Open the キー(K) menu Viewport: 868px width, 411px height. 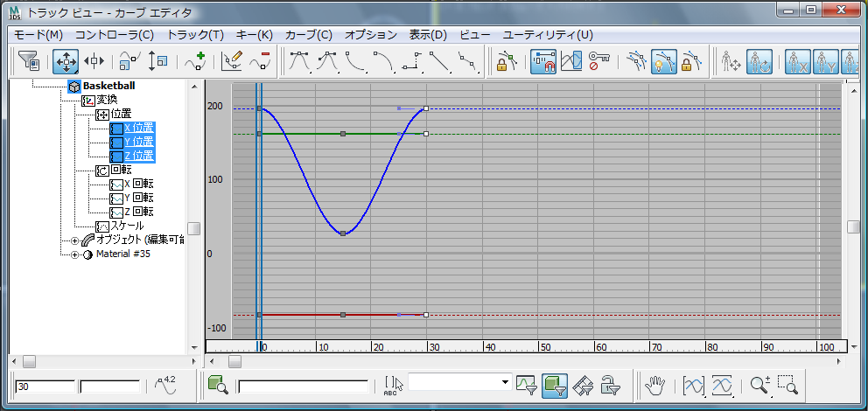254,35
